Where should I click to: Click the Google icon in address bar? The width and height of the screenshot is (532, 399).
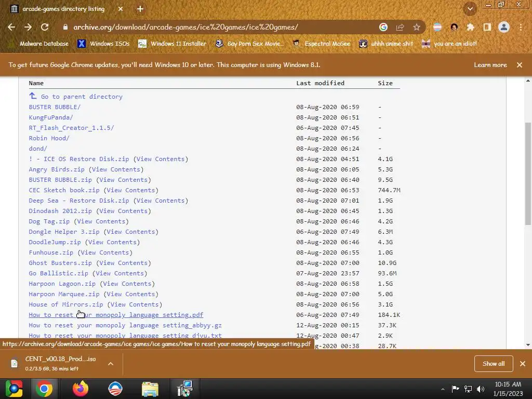(x=383, y=27)
